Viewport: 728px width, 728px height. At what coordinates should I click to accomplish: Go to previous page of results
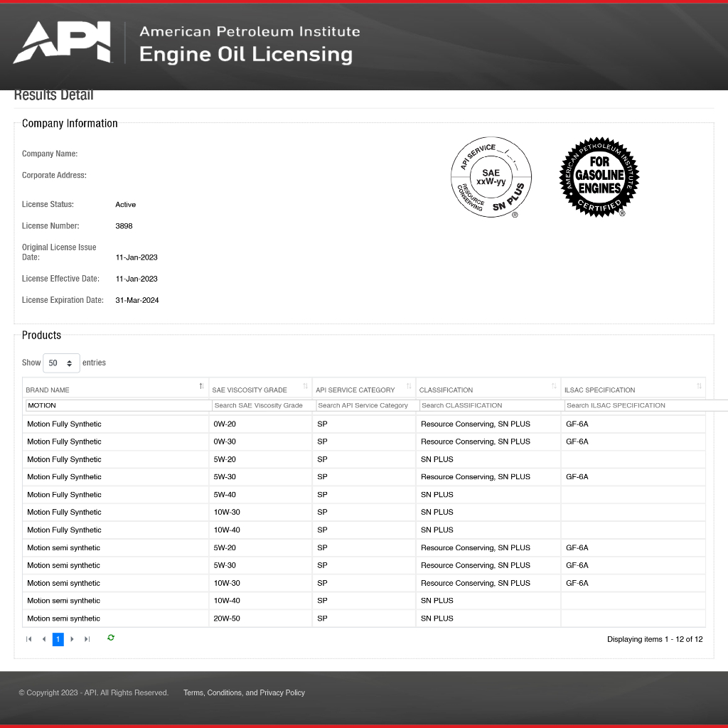click(44, 639)
